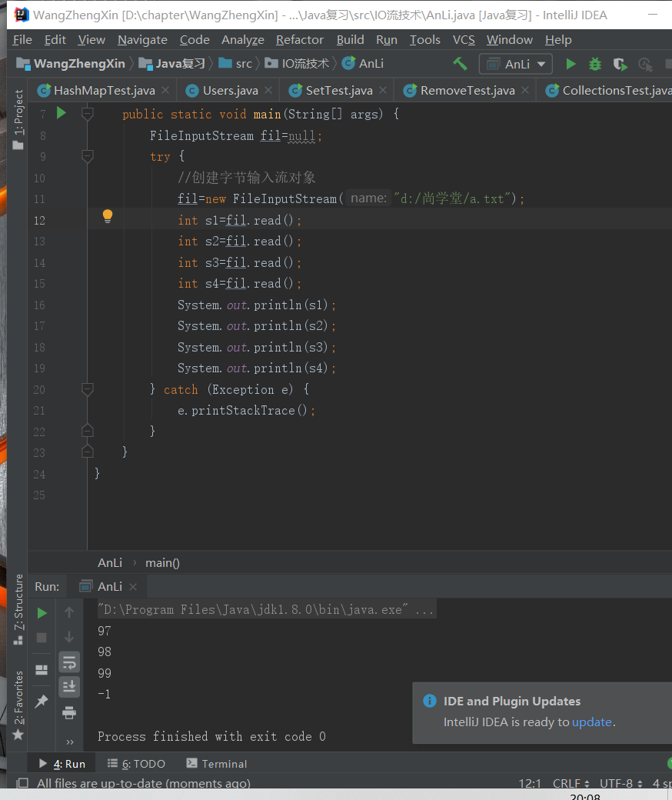Collapse the try block fold marker on line 9
Screen dimensions: 672x800
click(87, 156)
